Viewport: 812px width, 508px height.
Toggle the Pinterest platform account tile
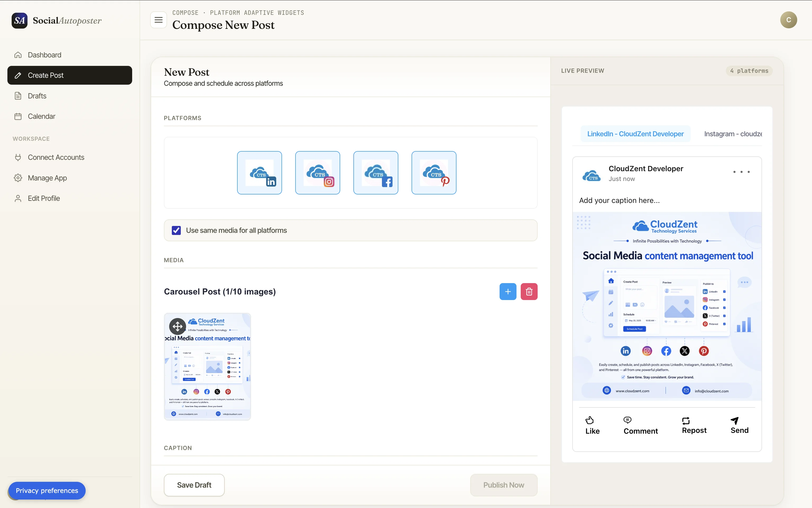tap(434, 173)
